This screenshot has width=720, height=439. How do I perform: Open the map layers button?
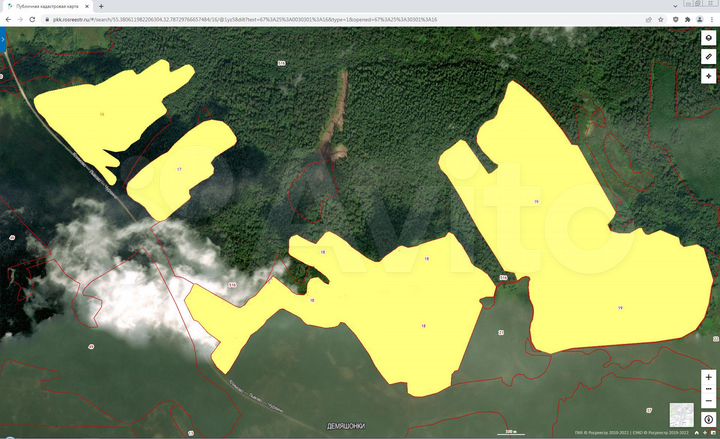(x=708, y=37)
